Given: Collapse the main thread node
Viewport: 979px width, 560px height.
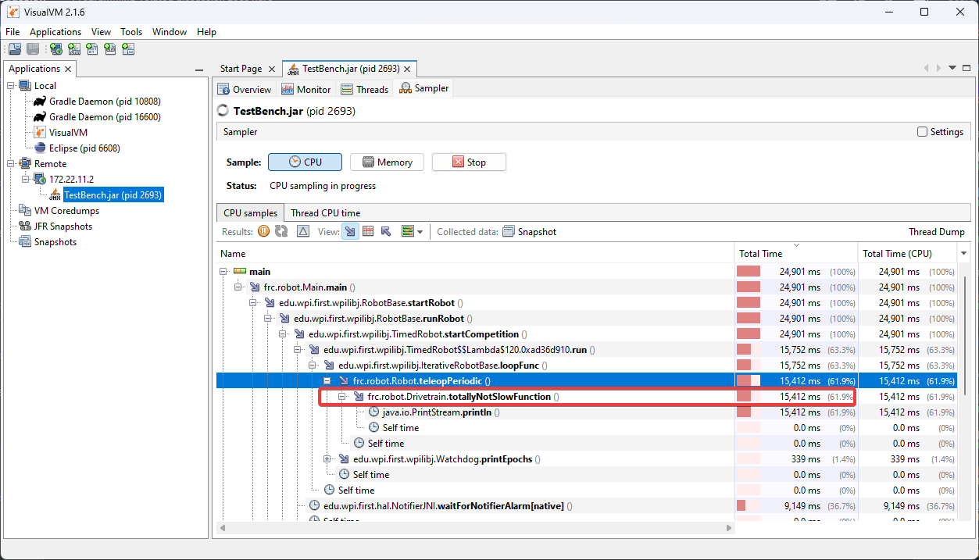Looking at the screenshot, I should click(224, 271).
